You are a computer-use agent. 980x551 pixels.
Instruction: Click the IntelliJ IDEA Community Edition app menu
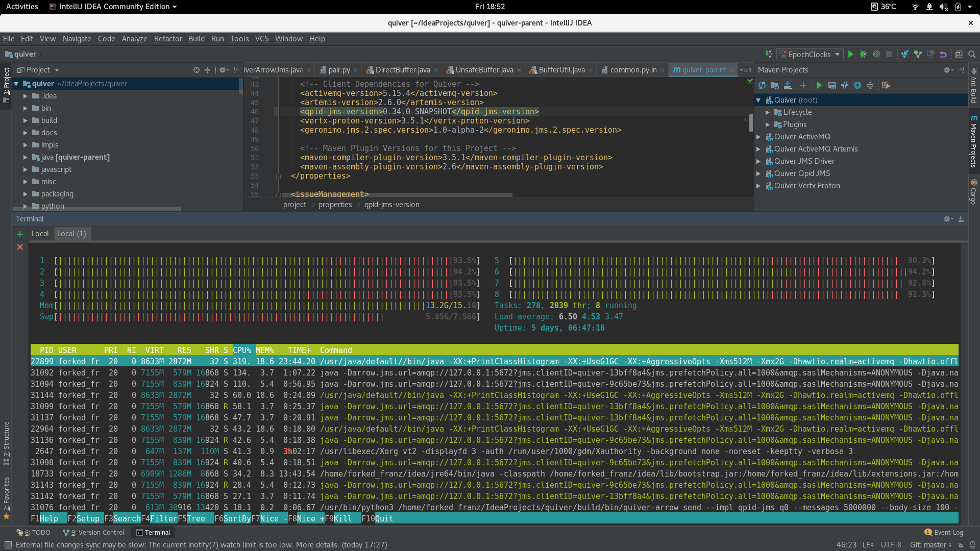(x=113, y=7)
